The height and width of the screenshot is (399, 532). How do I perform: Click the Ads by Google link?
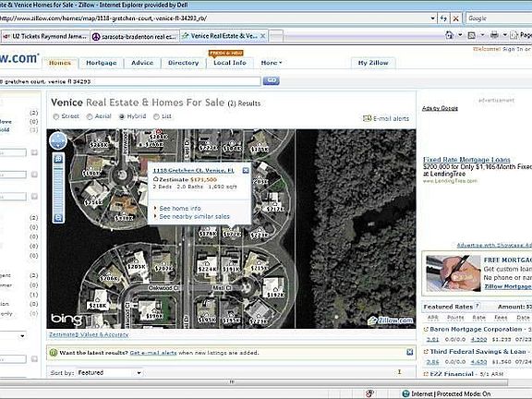coord(440,108)
